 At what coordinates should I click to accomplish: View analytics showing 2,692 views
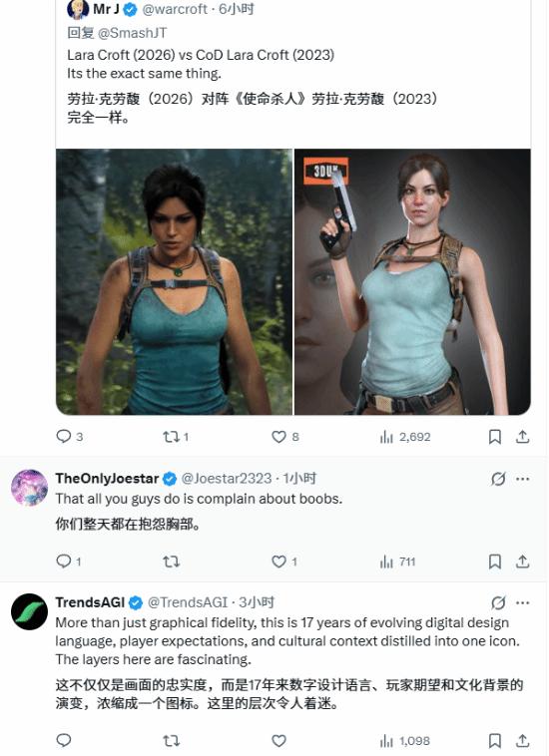(x=404, y=437)
